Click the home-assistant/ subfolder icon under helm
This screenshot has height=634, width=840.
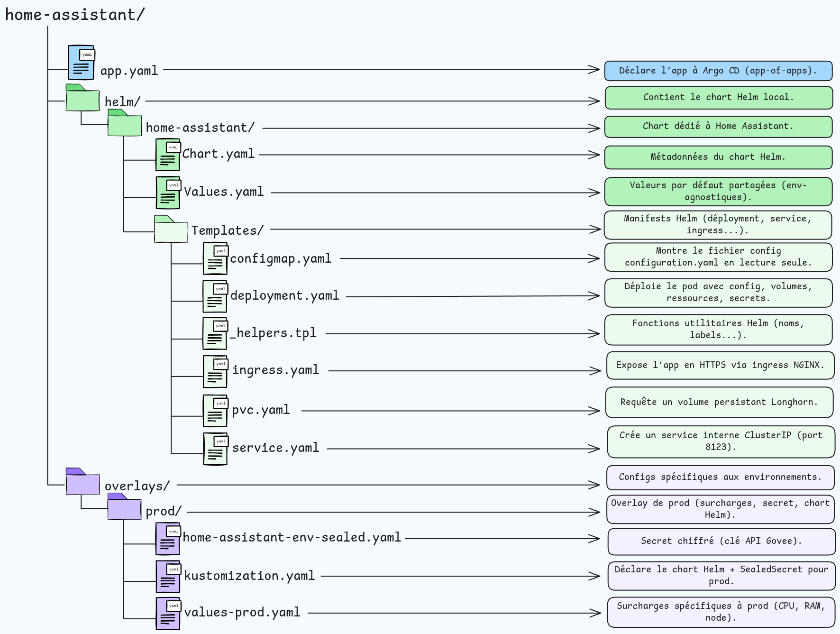pos(124,124)
